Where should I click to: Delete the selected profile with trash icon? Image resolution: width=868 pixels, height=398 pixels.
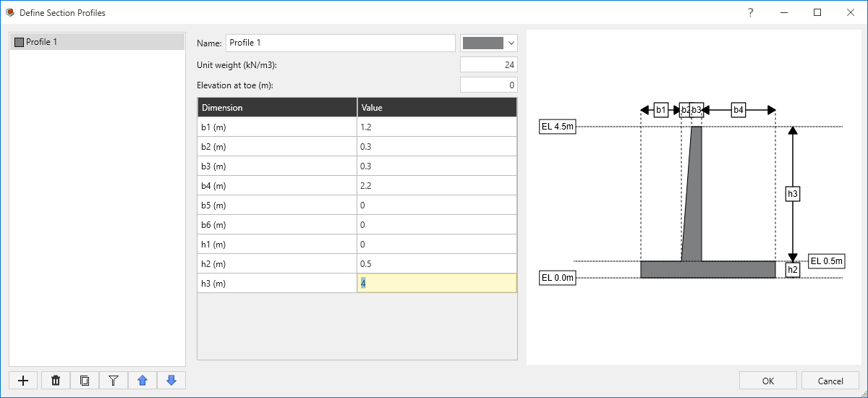56,381
